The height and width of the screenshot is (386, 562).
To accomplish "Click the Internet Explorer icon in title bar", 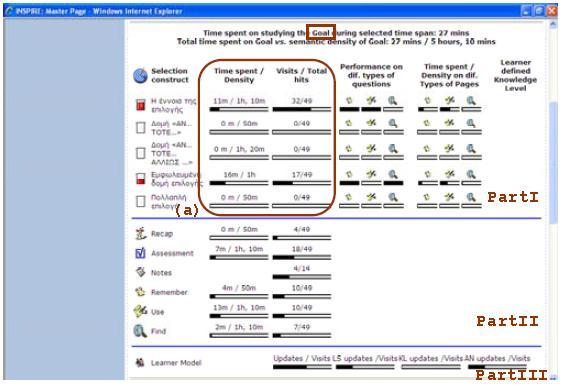I will click(10, 11).
